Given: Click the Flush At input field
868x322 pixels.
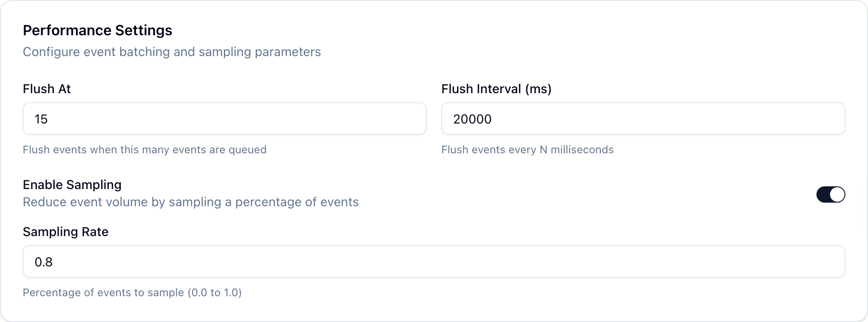Looking at the screenshot, I should tap(225, 119).
